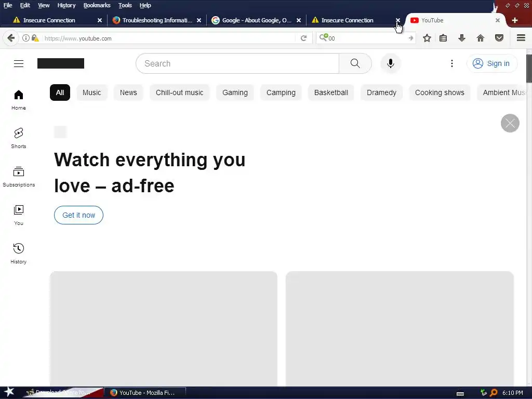Click the search engine magnifier icon

[x=323, y=37]
